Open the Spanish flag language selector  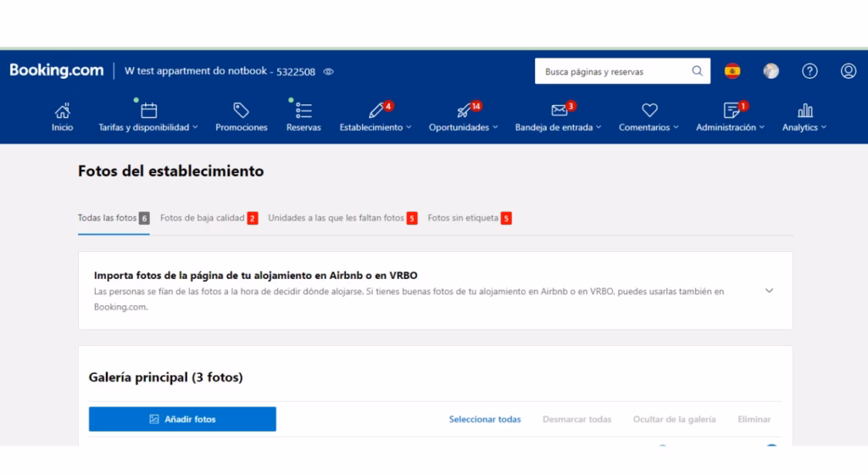(x=732, y=71)
